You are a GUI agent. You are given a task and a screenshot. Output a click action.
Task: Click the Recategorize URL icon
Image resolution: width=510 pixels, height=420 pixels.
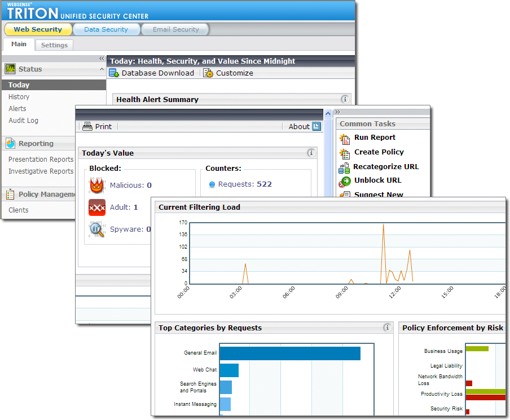click(344, 168)
